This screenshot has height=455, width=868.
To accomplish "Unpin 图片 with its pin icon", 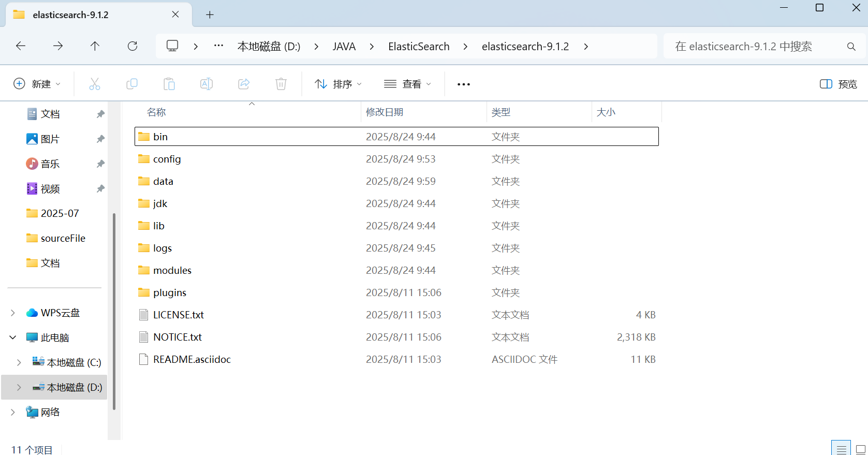I will coord(100,139).
